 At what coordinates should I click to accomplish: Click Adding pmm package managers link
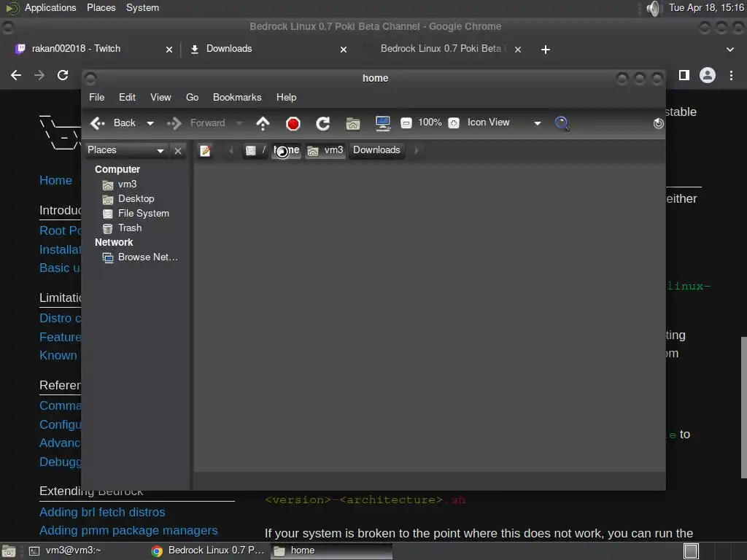point(128,531)
